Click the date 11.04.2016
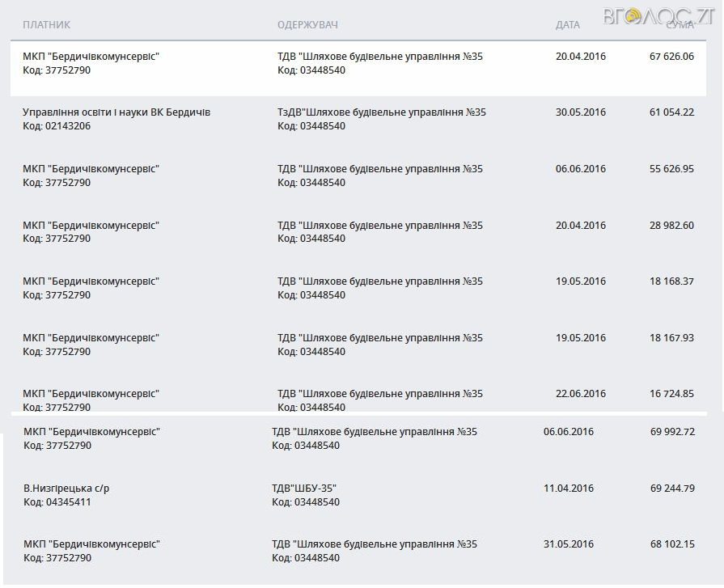 click(x=568, y=488)
